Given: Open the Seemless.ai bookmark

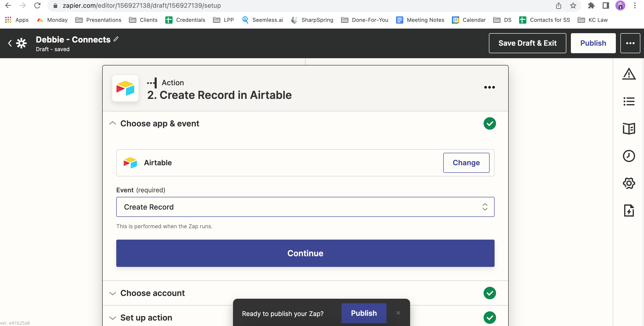Looking at the screenshot, I should tap(263, 20).
